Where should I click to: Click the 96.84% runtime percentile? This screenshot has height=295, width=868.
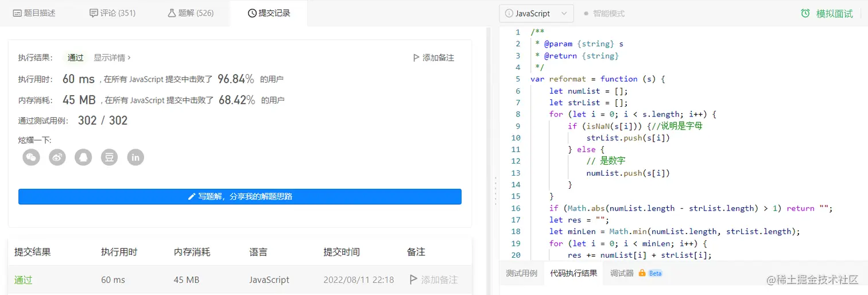tap(235, 79)
